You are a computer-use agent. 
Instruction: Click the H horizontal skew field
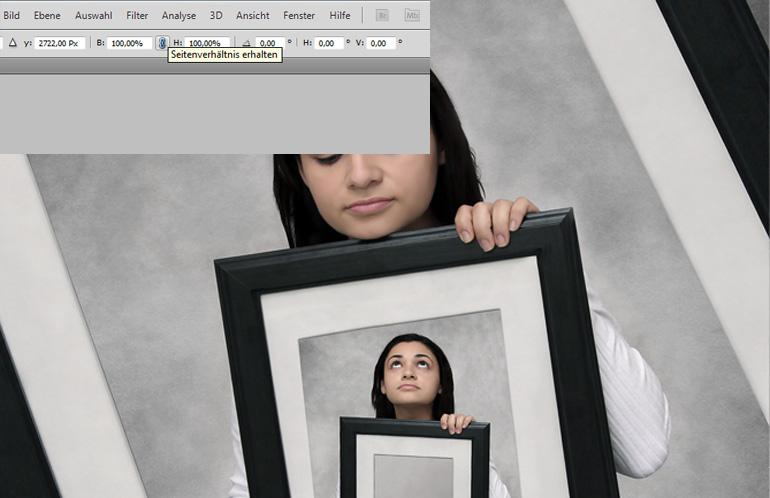[329, 43]
